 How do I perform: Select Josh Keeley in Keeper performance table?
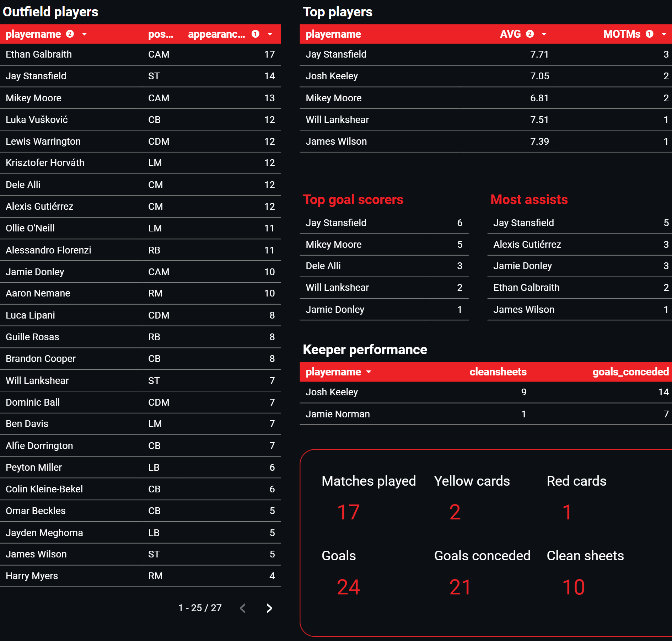tap(332, 392)
